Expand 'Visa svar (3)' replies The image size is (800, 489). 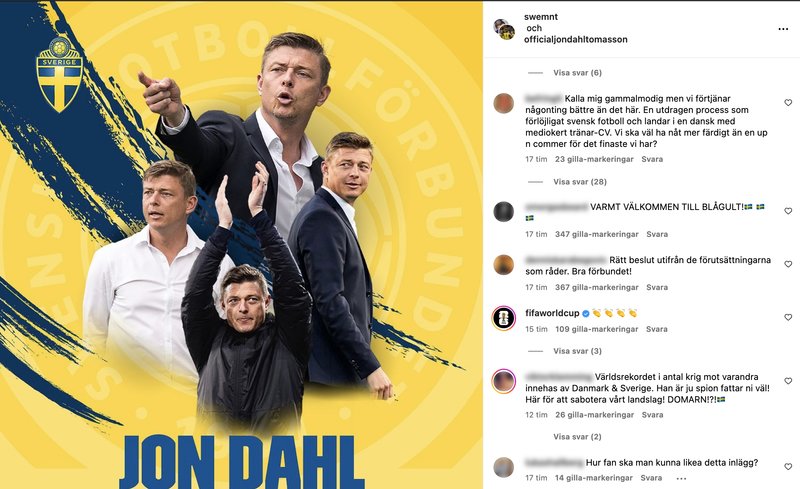[x=577, y=351]
